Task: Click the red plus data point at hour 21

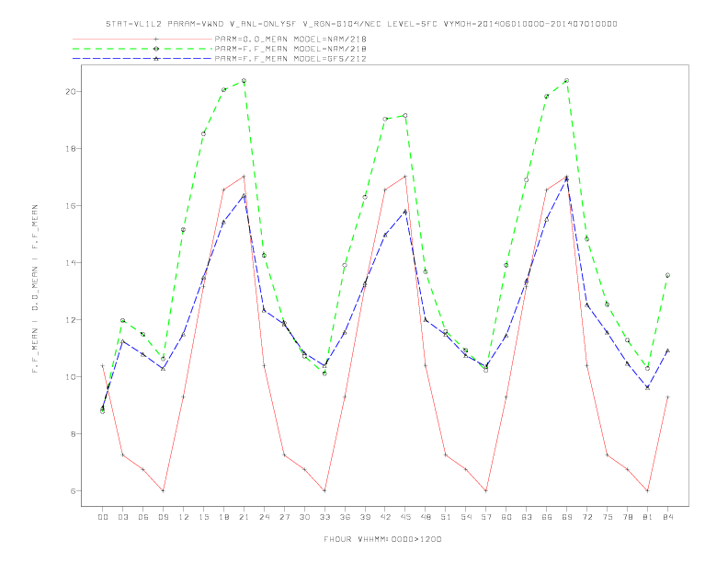Action: pos(244,177)
